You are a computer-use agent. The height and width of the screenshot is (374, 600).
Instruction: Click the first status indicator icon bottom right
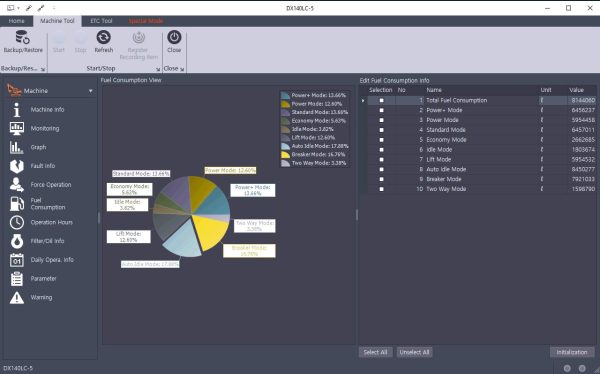coord(567,368)
